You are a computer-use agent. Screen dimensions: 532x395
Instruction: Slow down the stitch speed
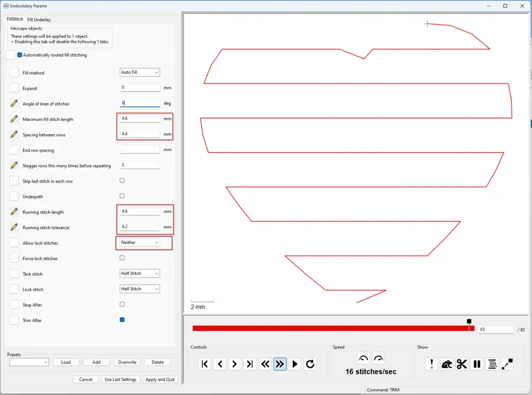tap(363, 358)
